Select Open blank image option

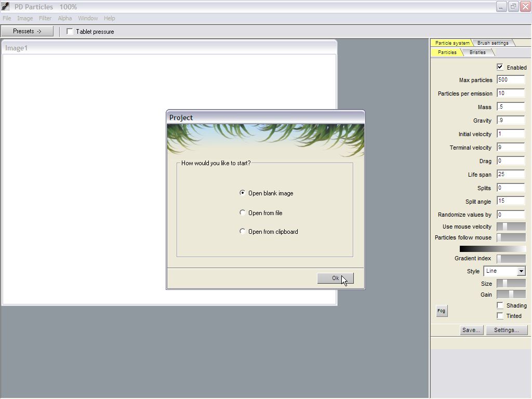(243, 193)
